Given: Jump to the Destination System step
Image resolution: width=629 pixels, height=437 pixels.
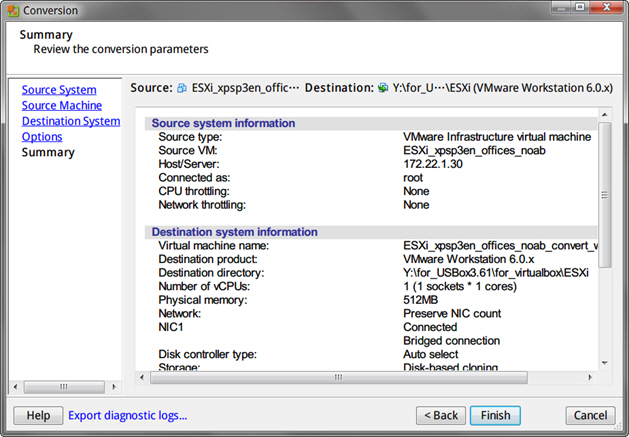Looking at the screenshot, I should [70, 121].
